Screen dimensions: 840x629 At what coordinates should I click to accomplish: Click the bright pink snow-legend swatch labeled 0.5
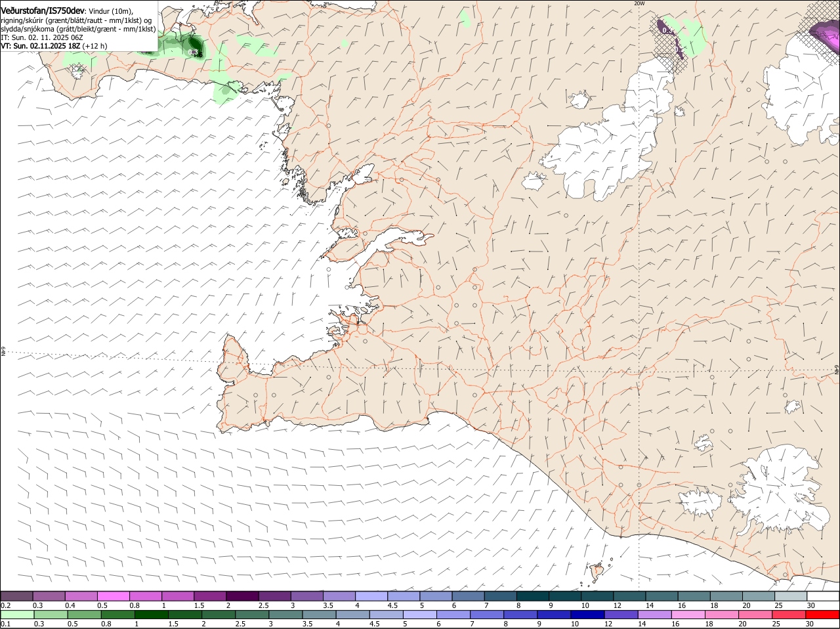[113, 596]
